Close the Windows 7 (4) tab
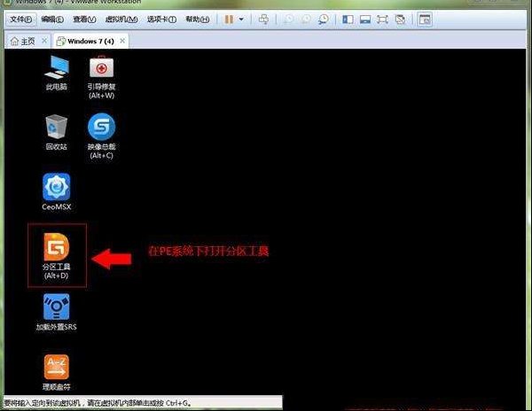This screenshot has width=532, height=411. point(122,41)
